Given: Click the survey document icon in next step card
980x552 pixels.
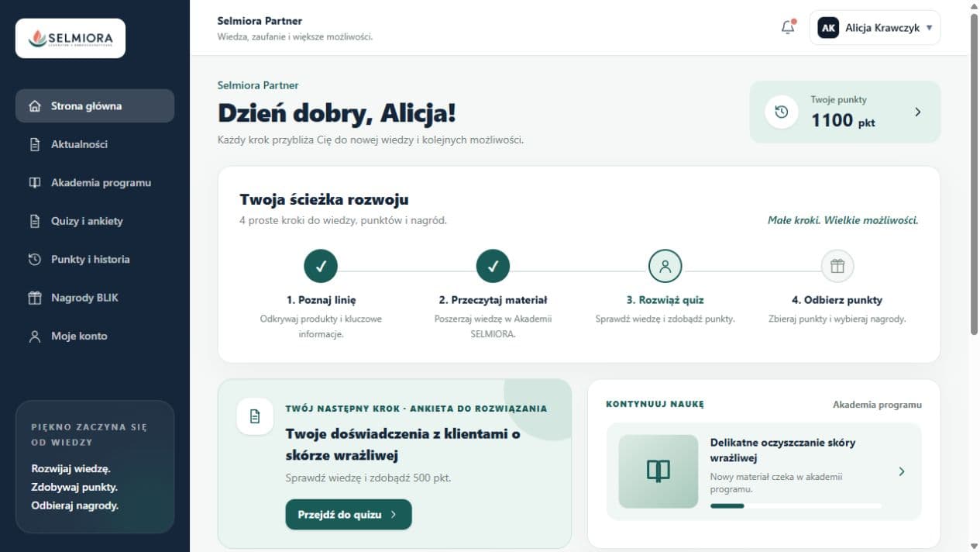Looking at the screenshot, I should pos(255,416).
